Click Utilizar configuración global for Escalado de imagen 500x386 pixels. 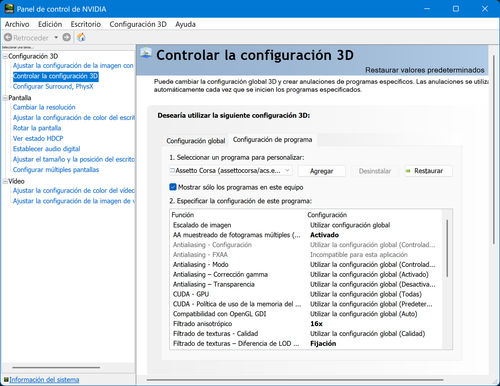click(x=350, y=225)
